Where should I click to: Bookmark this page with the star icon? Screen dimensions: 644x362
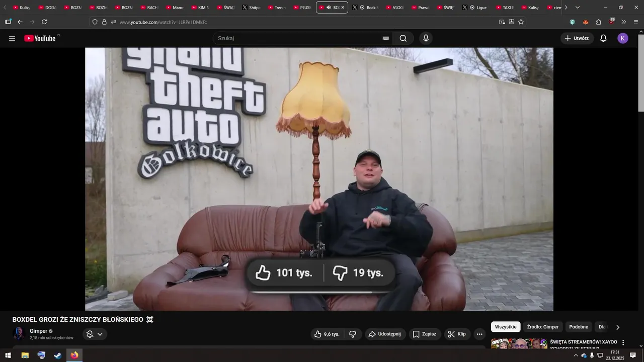click(x=521, y=22)
